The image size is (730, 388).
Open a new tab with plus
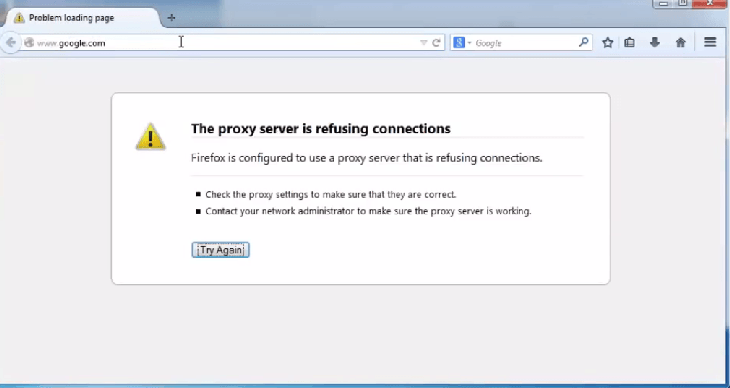tap(171, 18)
